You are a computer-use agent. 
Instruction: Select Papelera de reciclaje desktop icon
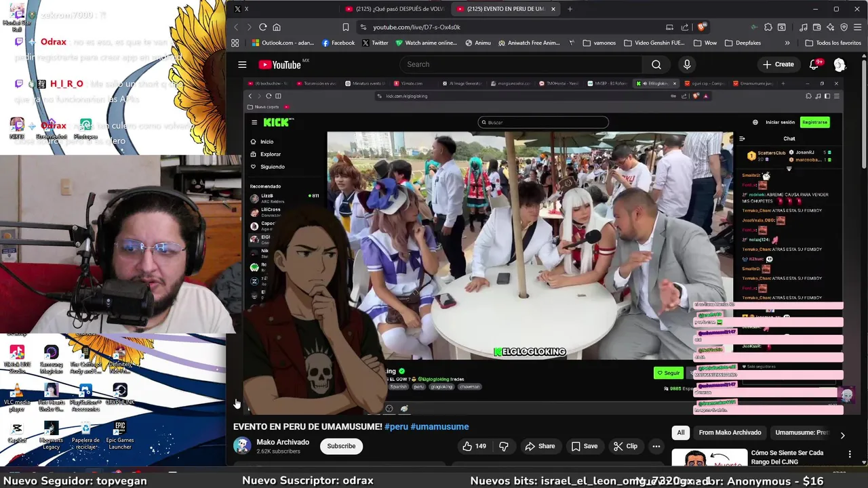coord(85,435)
